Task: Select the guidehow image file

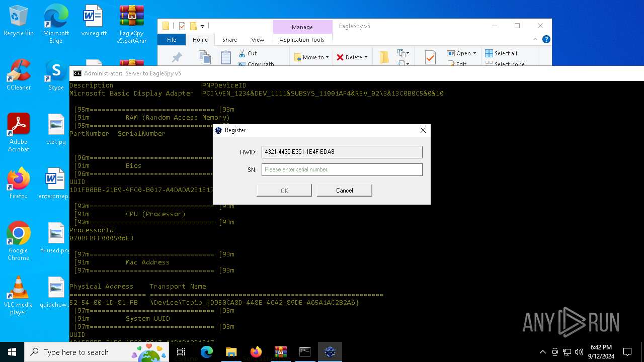Action: pyautogui.click(x=56, y=293)
